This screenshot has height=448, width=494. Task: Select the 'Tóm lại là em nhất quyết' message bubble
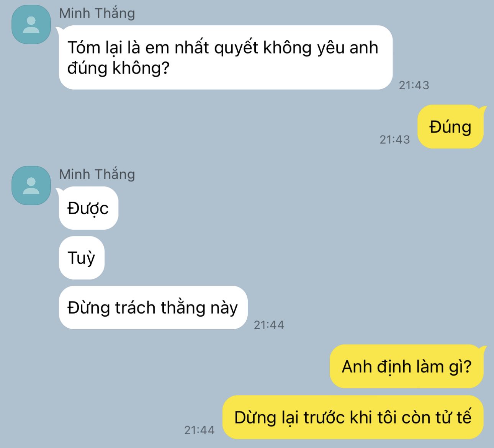point(226,57)
